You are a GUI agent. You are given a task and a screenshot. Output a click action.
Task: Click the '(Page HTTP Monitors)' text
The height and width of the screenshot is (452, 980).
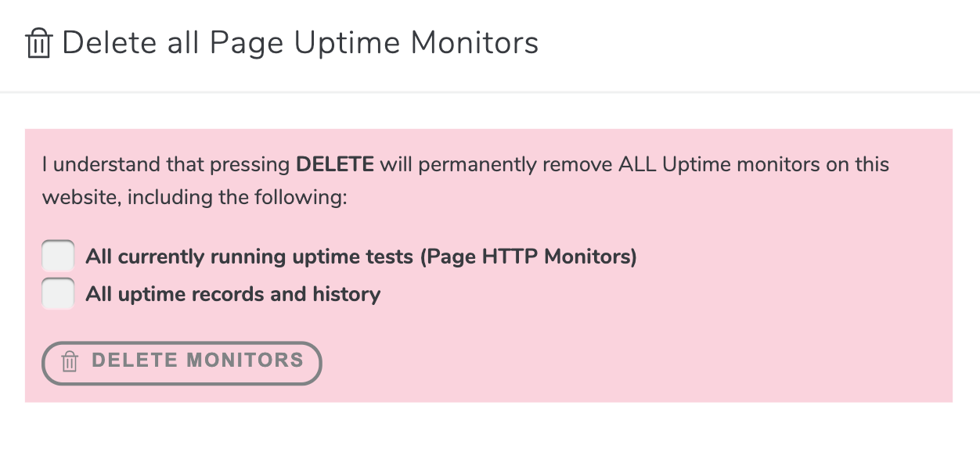coord(528,256)
